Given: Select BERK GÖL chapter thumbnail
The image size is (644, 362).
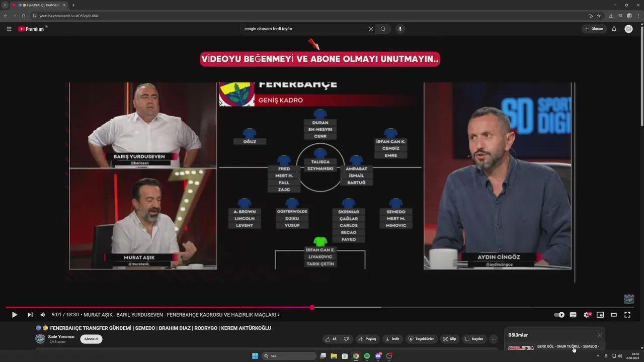Looking at the screenshot, I should (521, 347).
